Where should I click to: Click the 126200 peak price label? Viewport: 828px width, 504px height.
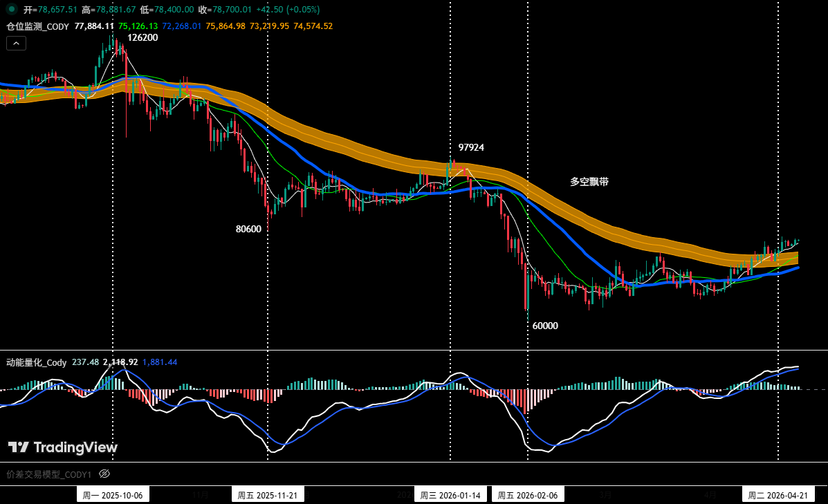pos(142,38)
